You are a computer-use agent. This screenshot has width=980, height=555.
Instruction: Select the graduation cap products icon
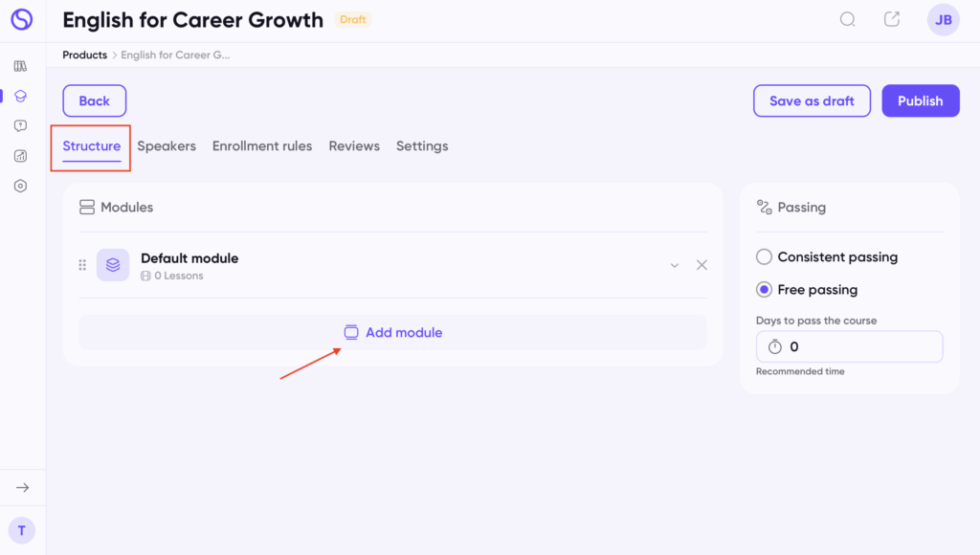21,96
